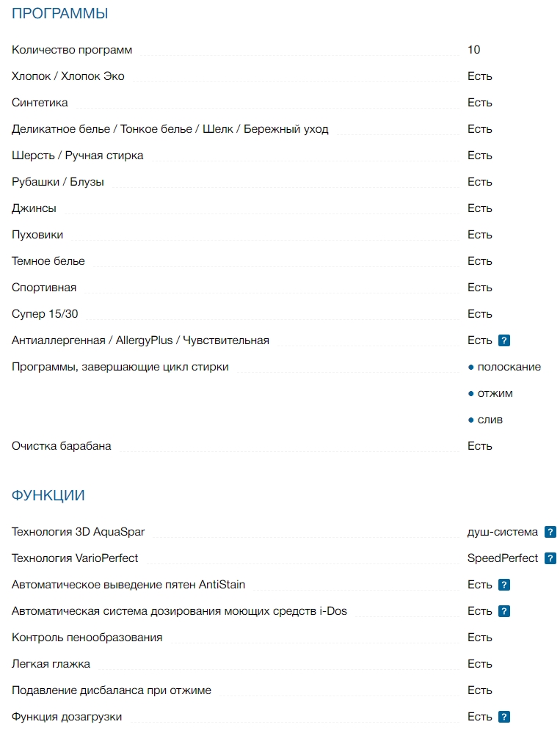Screen dimensions: 560x741
Task: Open i-Dos dosing system help icon
Action: [x=503, y=611]
